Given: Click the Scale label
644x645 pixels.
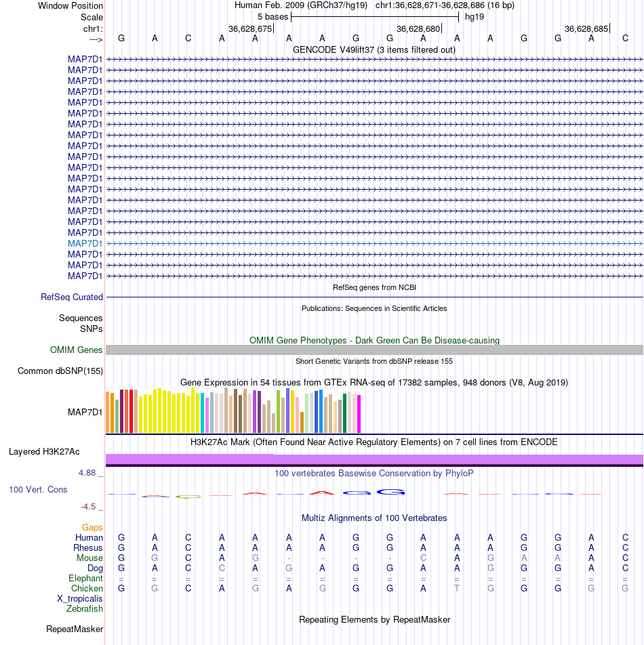Looking at the screenshot, I should pos(92,18).
